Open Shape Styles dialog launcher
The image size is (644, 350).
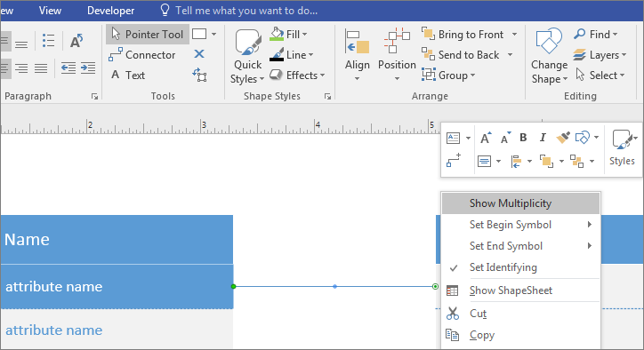327,97
